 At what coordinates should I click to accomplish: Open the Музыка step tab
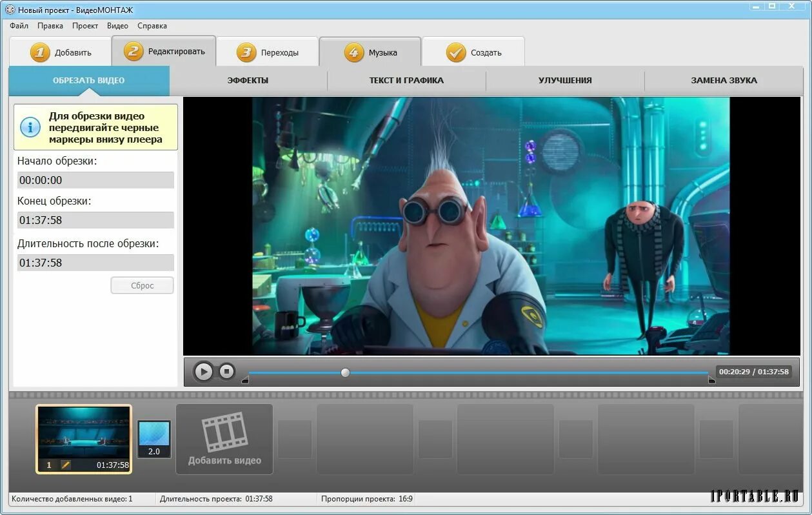pyautogui.click(x=370, y=52)
